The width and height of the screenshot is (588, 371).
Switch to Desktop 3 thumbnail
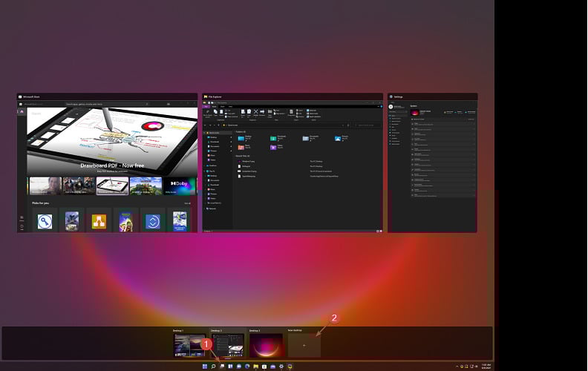pos(266,345)
